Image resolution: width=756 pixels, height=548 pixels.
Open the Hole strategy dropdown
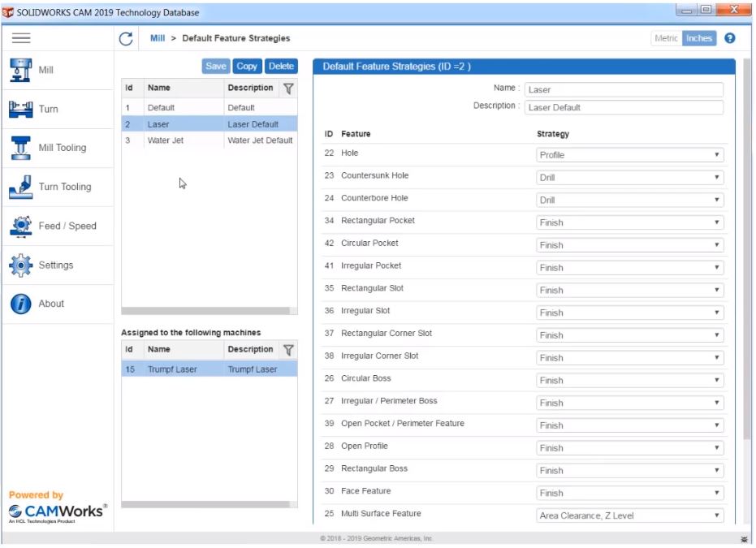[x=631, y=155]
